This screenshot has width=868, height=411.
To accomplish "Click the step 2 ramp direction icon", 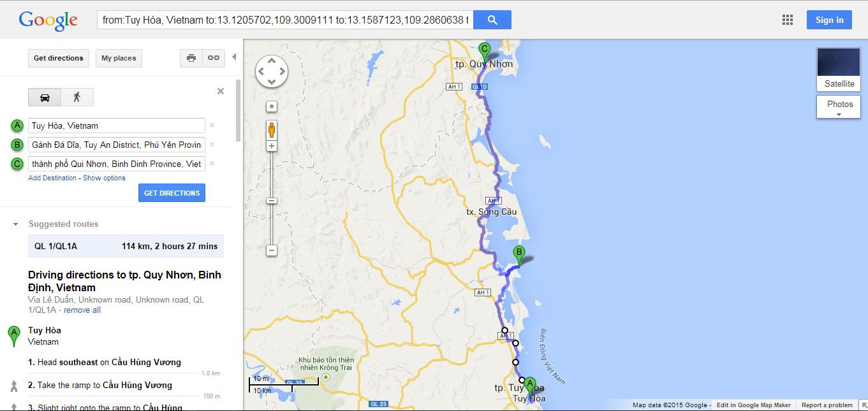I will [x=14, y=386].
